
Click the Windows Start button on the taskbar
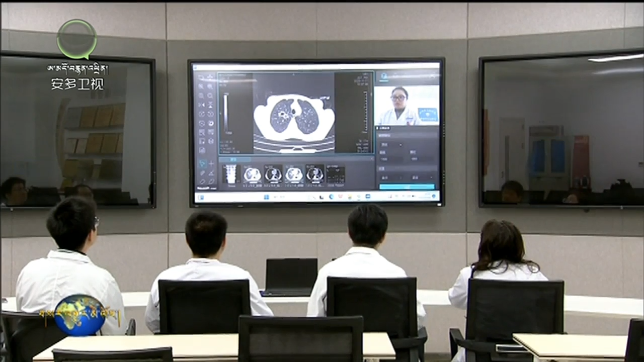point(266,197)
